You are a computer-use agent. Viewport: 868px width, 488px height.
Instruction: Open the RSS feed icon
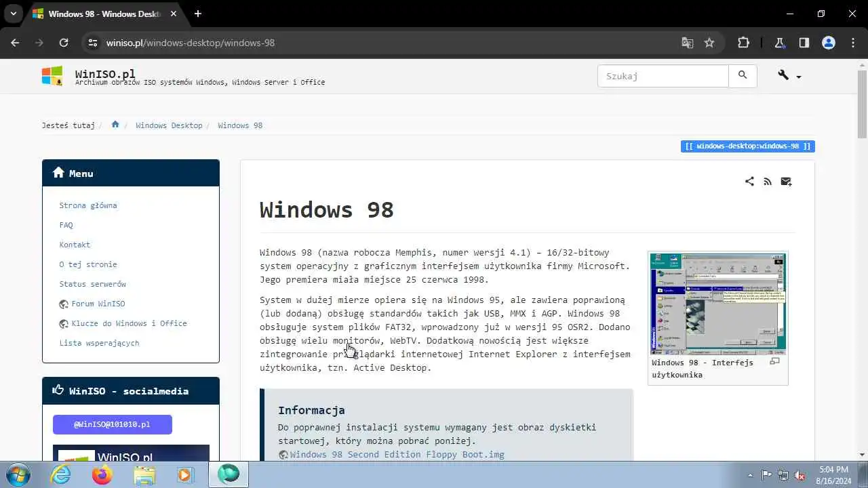click(768, 182)
